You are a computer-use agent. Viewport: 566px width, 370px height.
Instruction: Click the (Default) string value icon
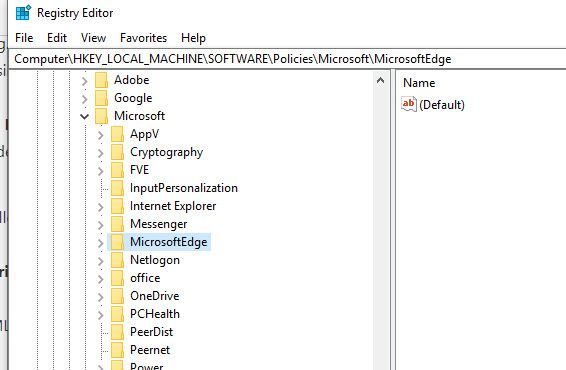click(409, 104)
